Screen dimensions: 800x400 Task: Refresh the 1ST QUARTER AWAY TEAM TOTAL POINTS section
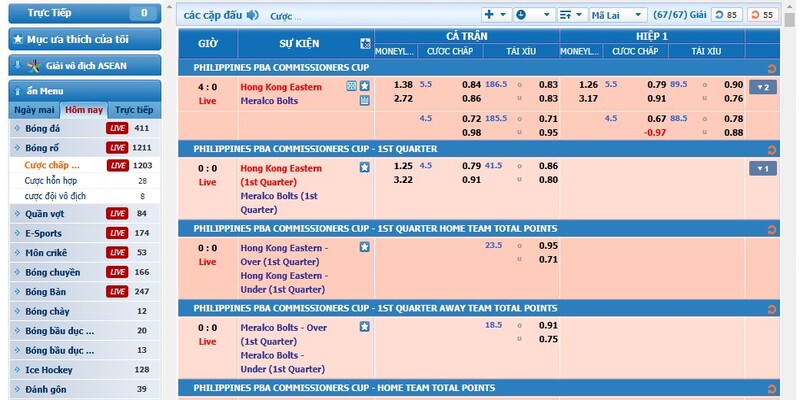point(771,309)
